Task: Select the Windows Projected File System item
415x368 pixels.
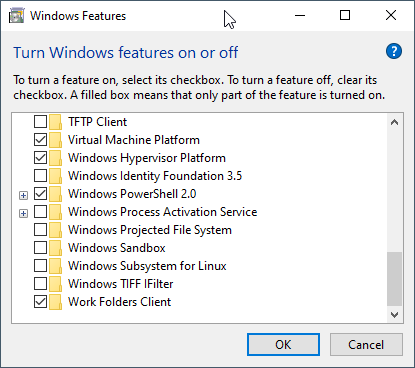Action: pyautogui.click(x=150, y=230)
